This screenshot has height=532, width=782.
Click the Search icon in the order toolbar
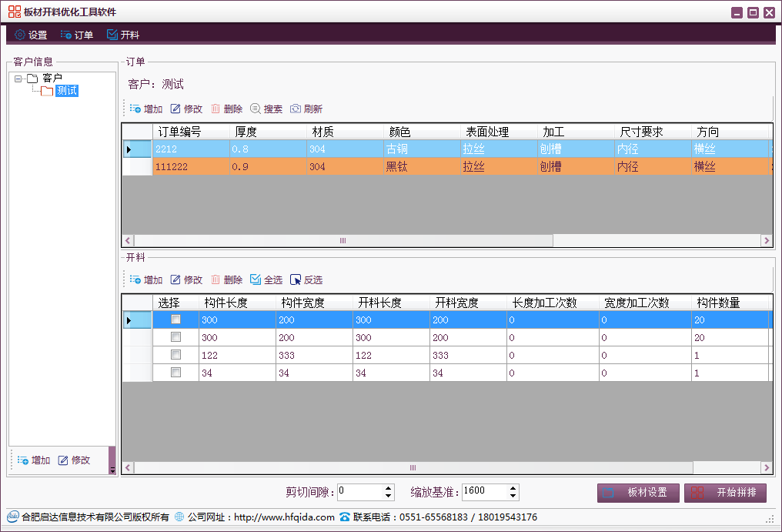(256, 109)
